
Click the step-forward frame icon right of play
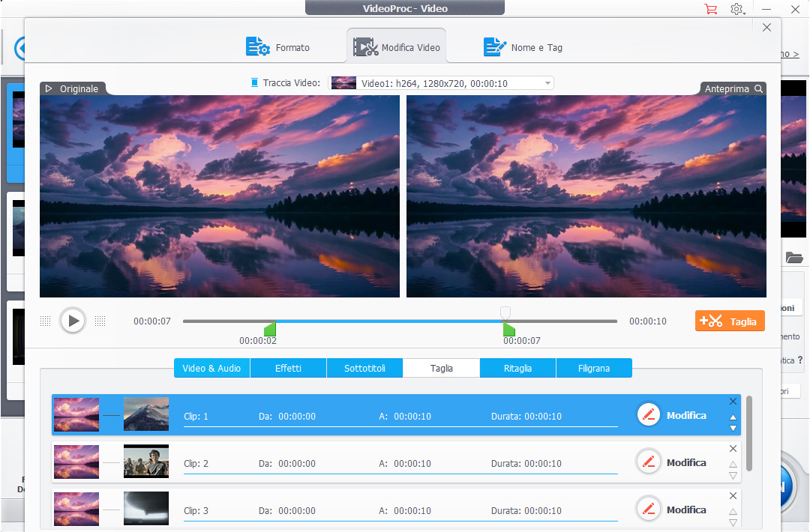100,321
